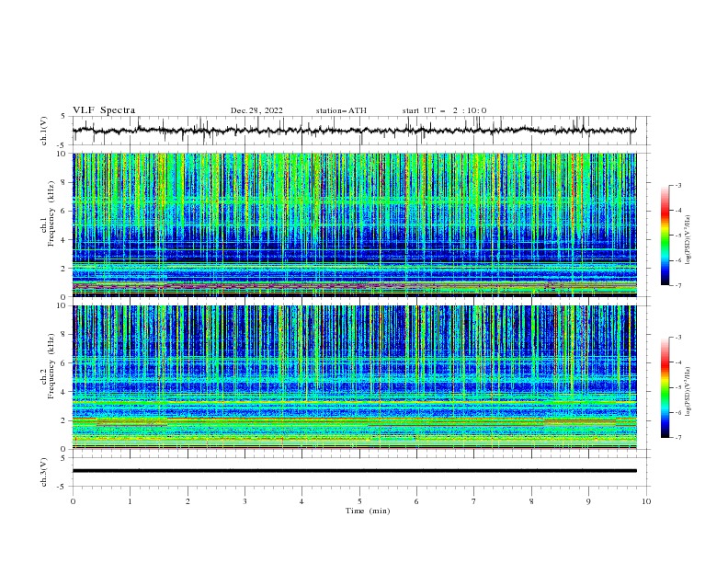Screen dimensions: 728x563
Task: Click time axis tick label '7'
Action: 474,501
